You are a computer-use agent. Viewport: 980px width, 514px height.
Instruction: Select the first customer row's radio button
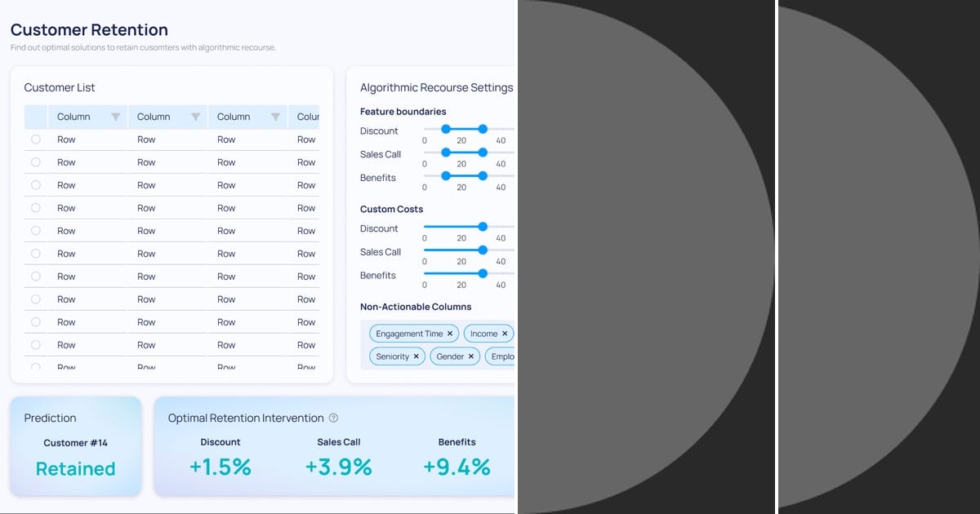[35, 140]
